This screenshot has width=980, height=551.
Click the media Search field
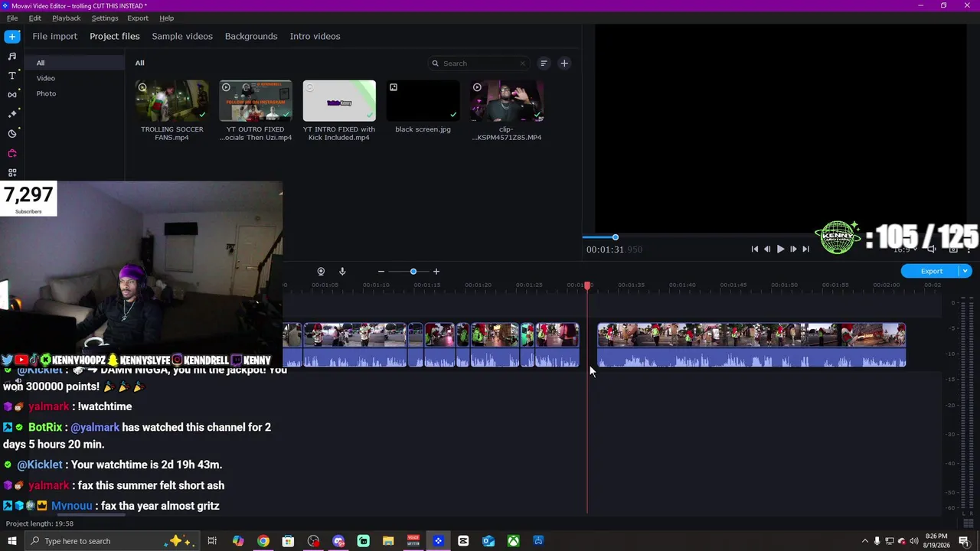479,64
